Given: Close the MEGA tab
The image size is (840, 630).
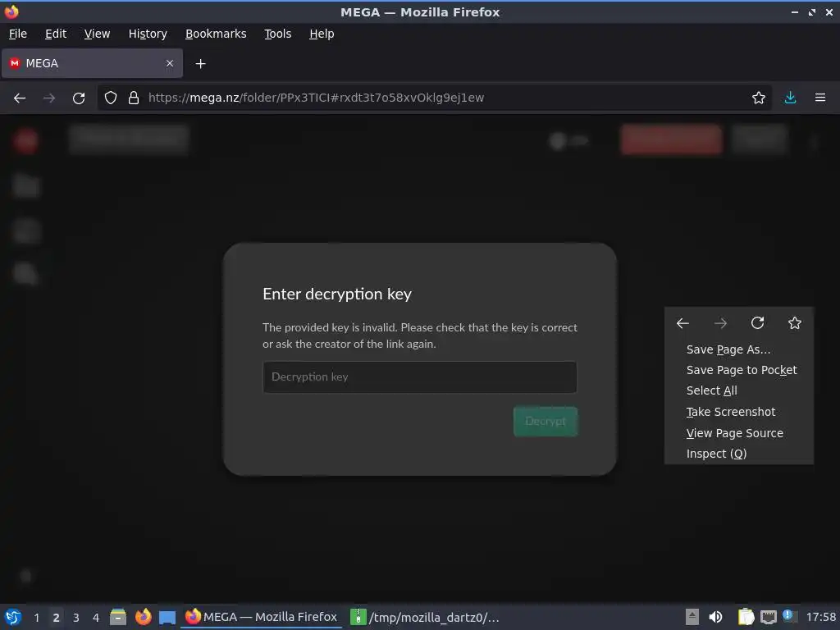Looking at the screenshot, I should 170,63.
